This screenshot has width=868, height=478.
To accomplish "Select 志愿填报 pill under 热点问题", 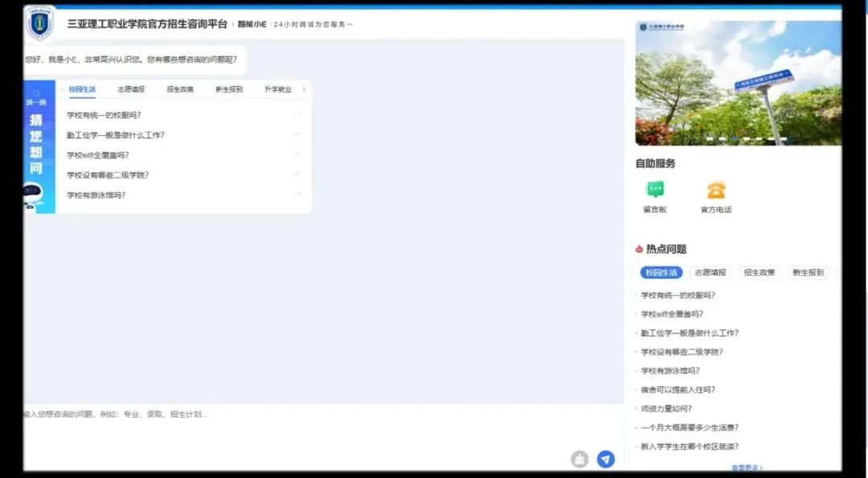I will tap(710, 272).
